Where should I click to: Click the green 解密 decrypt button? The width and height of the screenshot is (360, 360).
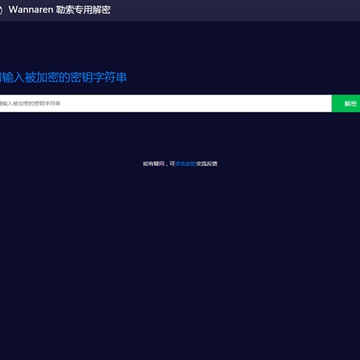pos(346,104)
